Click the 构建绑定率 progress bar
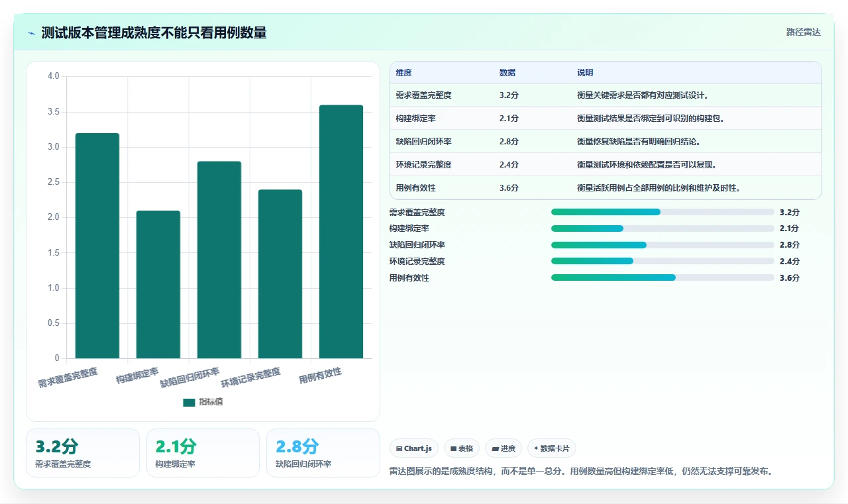This screenshot has width=848, height=504. pos(662,228)
